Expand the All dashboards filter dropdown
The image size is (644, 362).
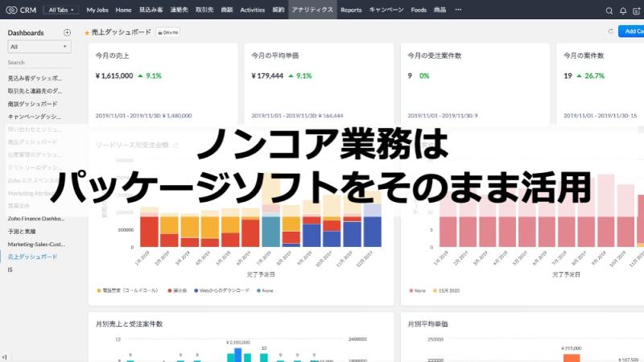coord(39,47)
